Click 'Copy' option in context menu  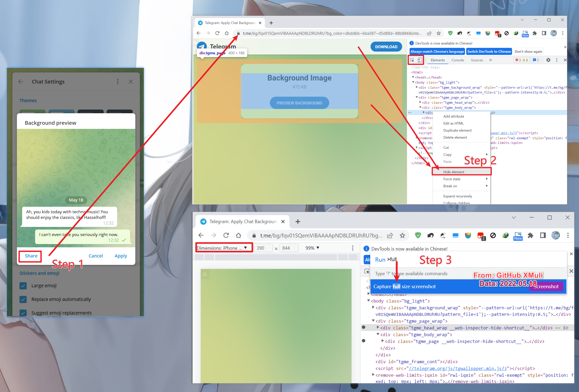[447, 154]
